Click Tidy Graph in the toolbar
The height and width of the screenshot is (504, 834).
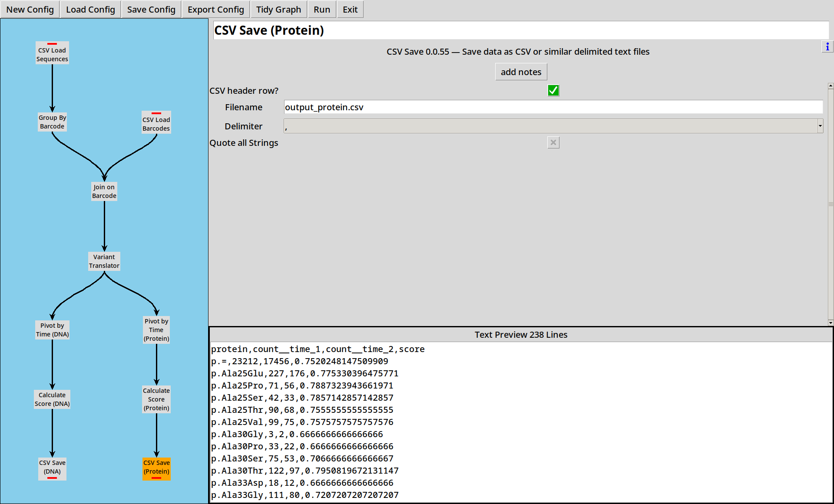[x=278, y=10]
